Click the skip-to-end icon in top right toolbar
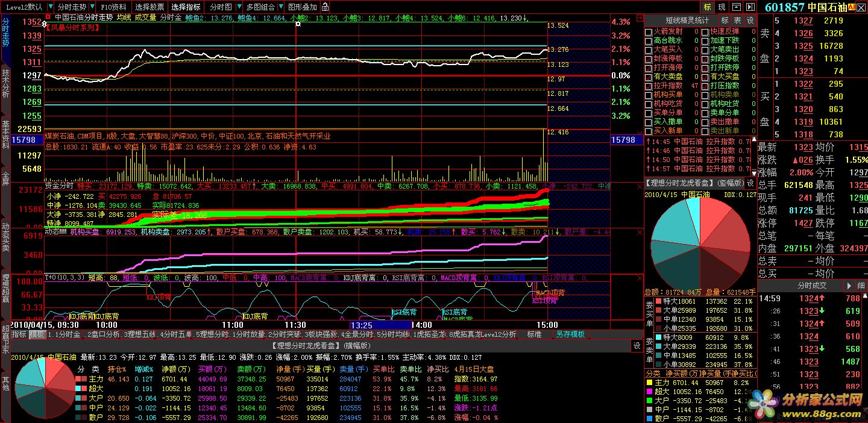The height and width of the screenshot is (423, 868). point(750,7)
